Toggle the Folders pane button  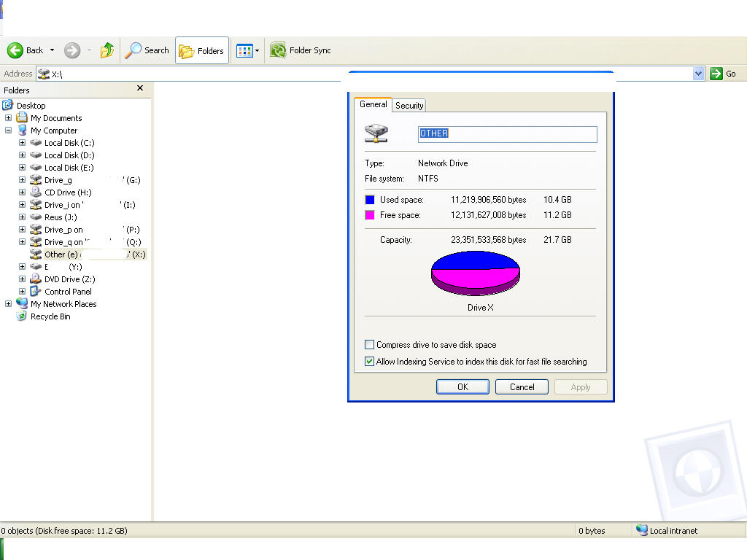click(202, 50)
